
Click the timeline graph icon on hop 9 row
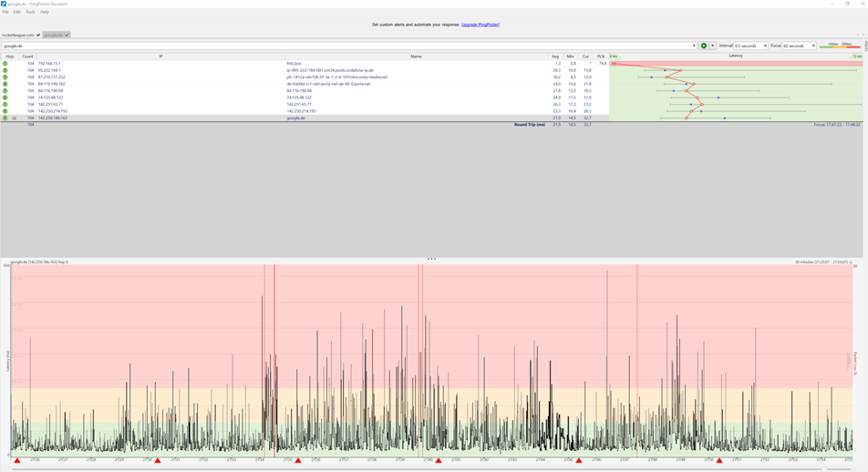15,118
